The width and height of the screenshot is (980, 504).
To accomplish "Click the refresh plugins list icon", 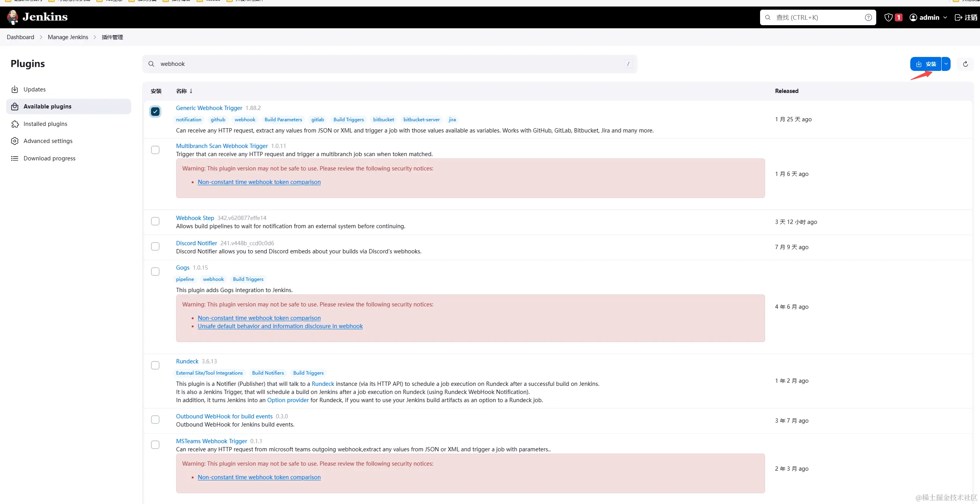I will click(x=965, y=64).
